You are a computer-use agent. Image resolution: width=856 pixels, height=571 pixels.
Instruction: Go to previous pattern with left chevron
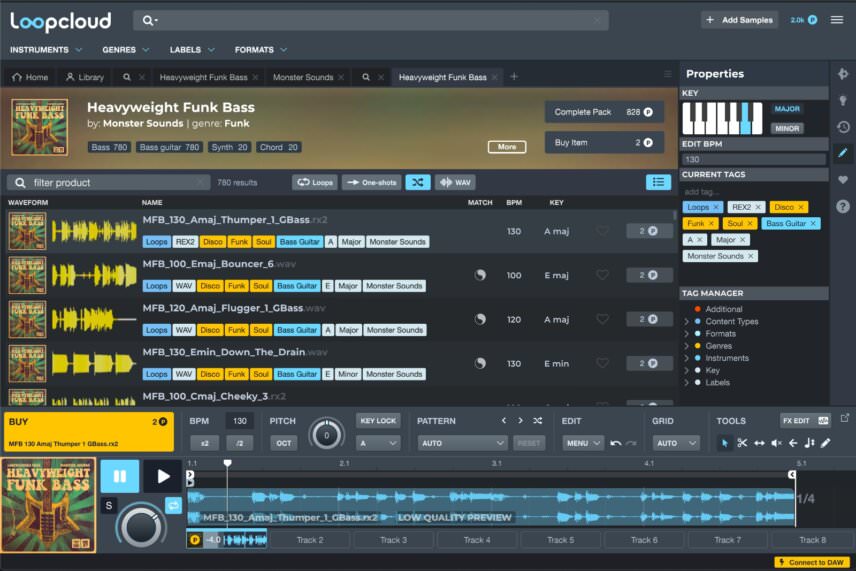tap(504, 421)
